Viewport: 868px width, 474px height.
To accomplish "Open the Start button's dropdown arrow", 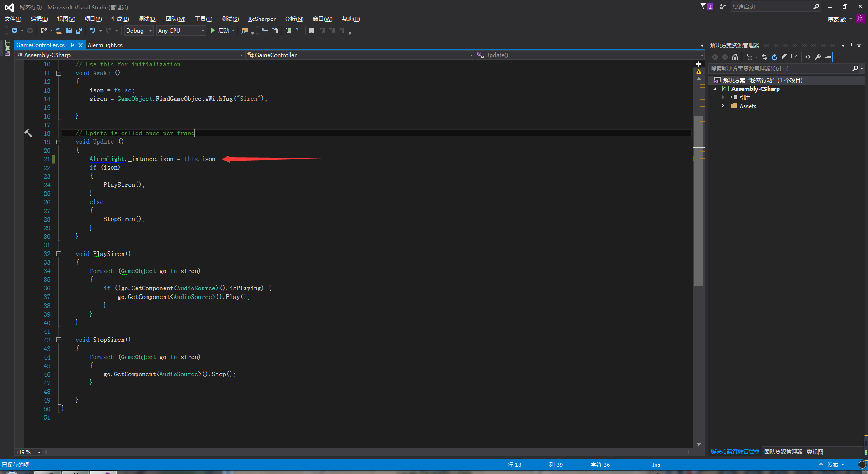I will [x=233, y=31].
